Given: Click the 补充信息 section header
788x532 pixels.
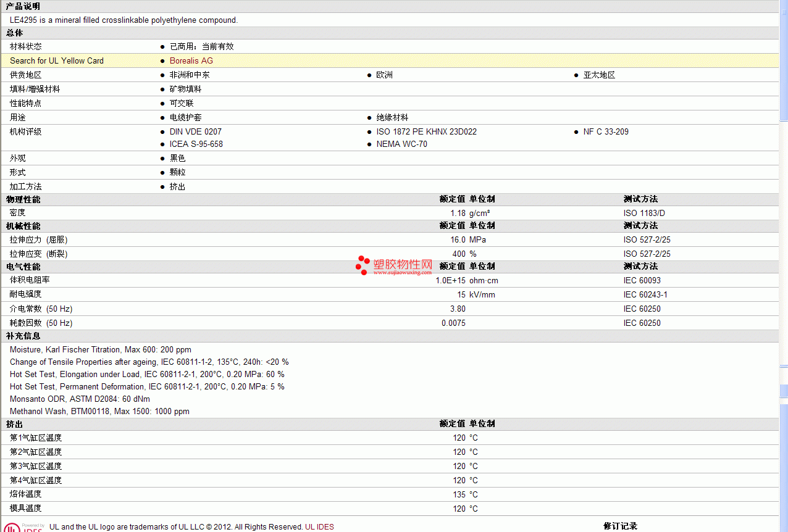Looking at the screenshot, I should [x=23, y=336].
